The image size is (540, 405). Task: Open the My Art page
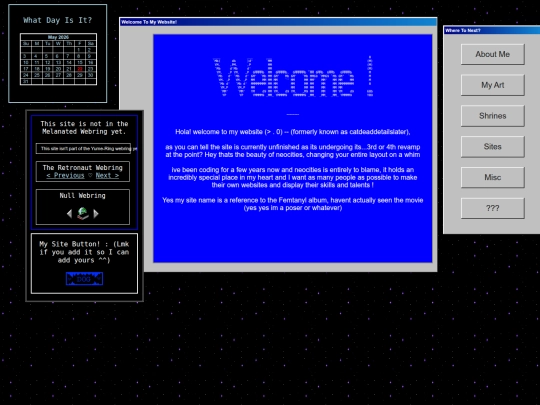[492, 85]
